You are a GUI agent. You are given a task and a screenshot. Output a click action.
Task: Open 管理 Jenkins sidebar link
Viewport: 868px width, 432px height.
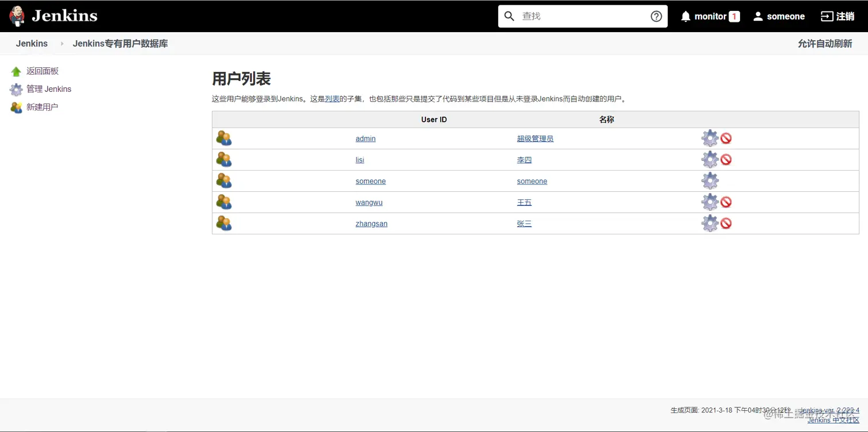coord(49,89)
